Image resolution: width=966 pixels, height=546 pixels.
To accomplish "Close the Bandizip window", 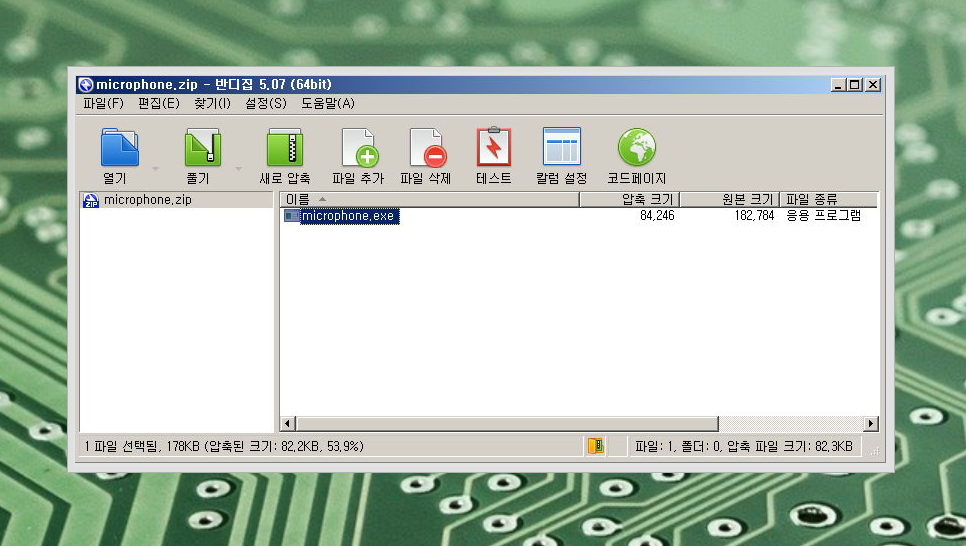I will 873,85.
